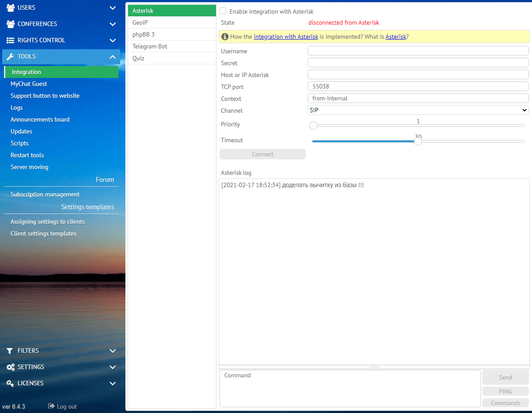This screenshot has width=532, height=413.
Task: Click the Users group icon in sidebar
Action: [11, 8]
